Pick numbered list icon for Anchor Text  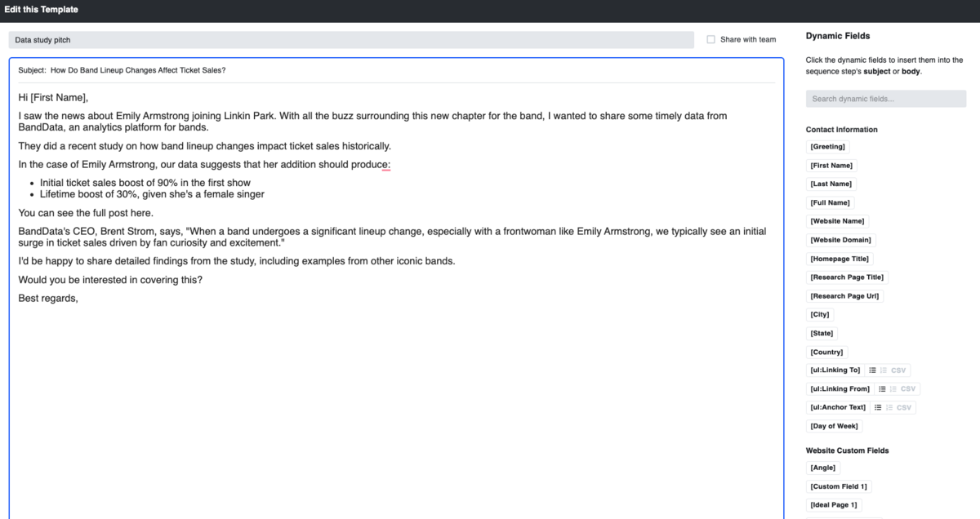click(x=889, y=407)
